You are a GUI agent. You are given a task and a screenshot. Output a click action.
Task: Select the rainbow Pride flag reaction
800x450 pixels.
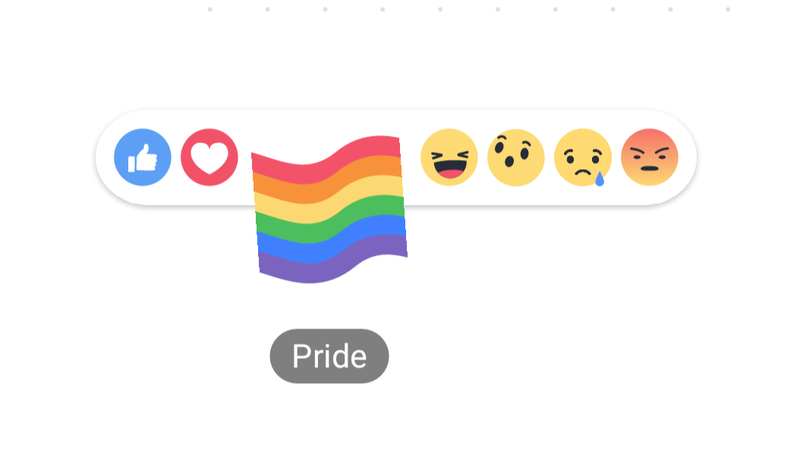coord(329,209)
